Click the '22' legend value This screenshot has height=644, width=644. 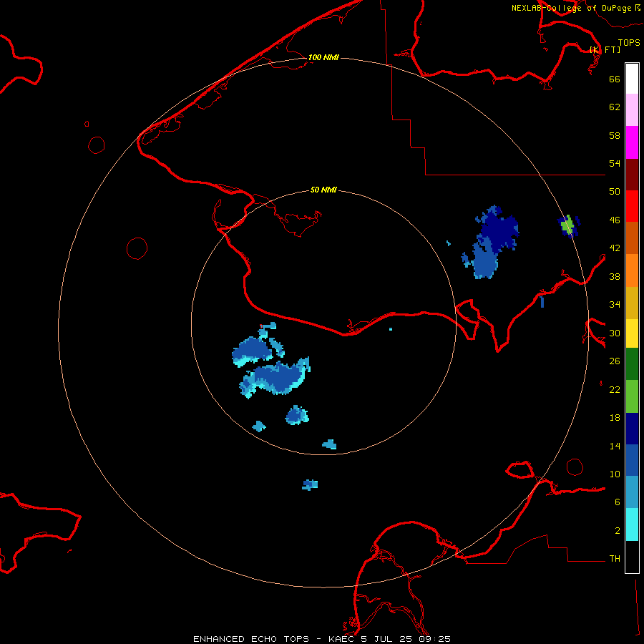tap(615, 389)
